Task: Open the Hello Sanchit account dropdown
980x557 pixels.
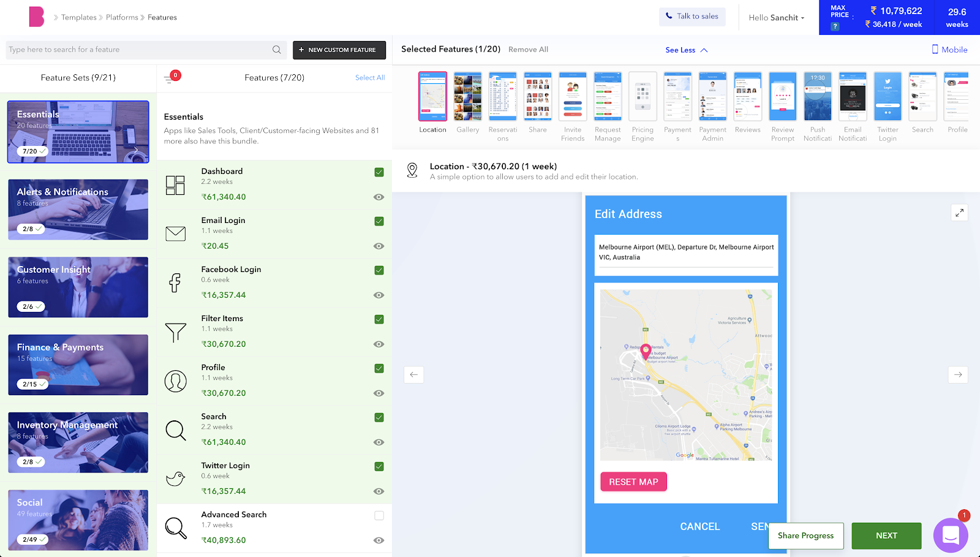Action: [776, 18]
